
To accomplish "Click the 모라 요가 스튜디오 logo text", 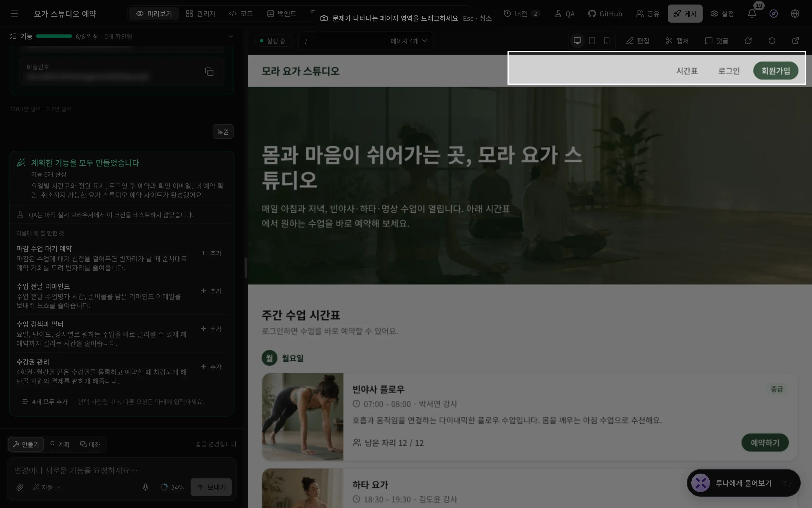I will 300,71.
